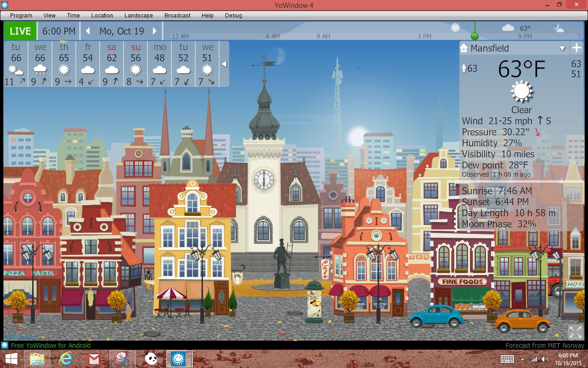The image size is (588, 368).
Task: Go to previous day arrow
Action: pyautogui.click(x=88, y=31)
